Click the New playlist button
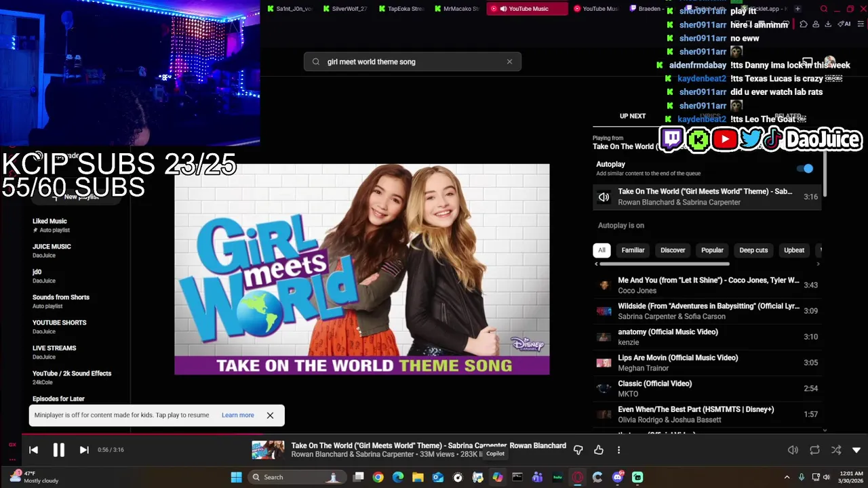Image resolution: width=868 pixels, height=488 pixels. 76,197
